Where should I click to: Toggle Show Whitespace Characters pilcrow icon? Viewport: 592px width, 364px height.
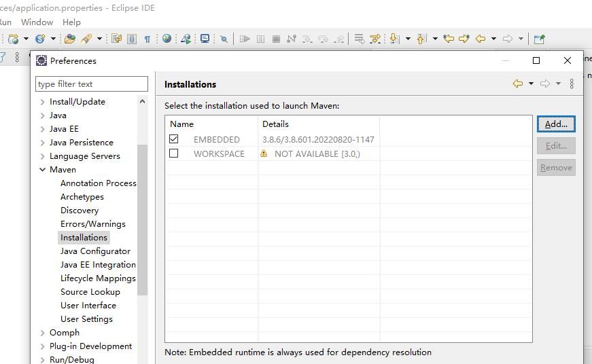coord(147,39)
